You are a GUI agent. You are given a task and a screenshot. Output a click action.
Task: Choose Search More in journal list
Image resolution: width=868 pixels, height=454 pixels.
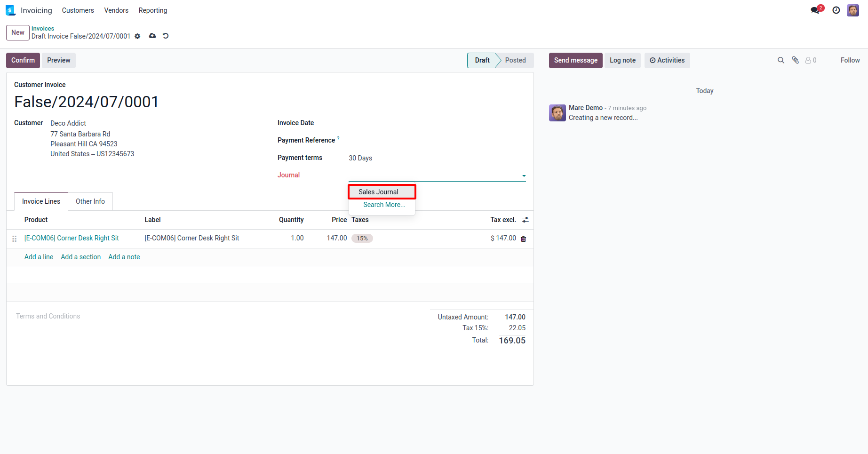pos(384,205)
